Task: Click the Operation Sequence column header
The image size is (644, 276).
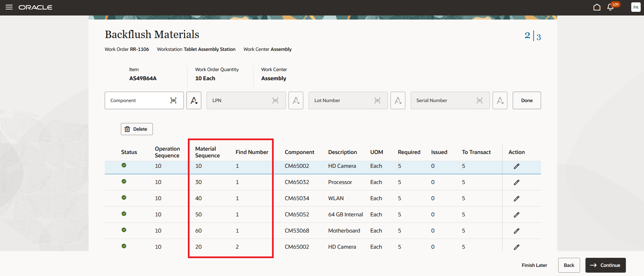Action: (x=167, y=152)
